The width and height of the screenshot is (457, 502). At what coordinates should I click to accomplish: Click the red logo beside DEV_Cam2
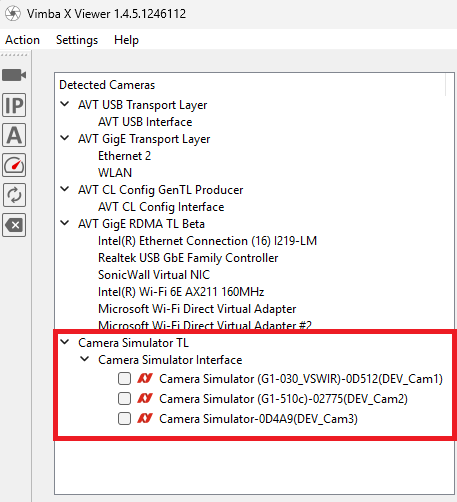pos(145,398)
